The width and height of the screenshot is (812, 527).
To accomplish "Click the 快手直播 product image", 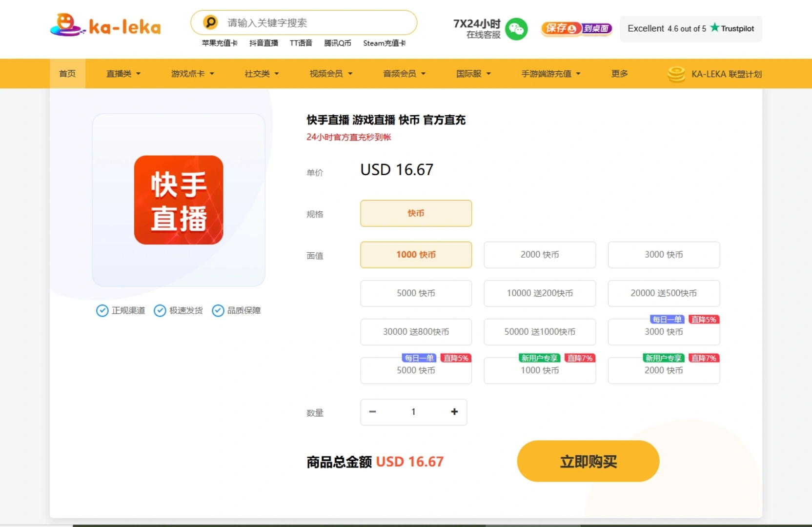I will 179,200.
